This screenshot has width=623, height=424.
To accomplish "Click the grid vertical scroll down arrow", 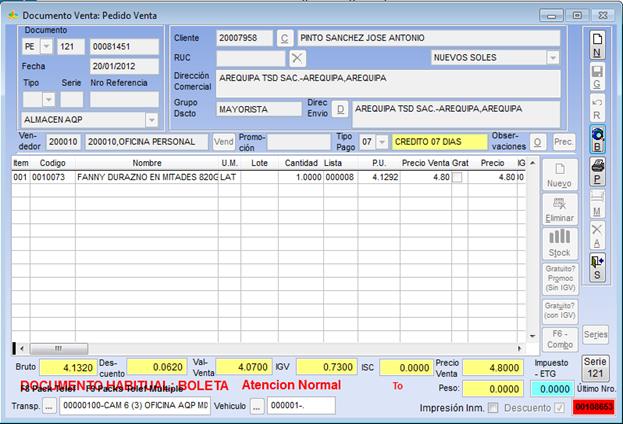I will tap(532, 336).
